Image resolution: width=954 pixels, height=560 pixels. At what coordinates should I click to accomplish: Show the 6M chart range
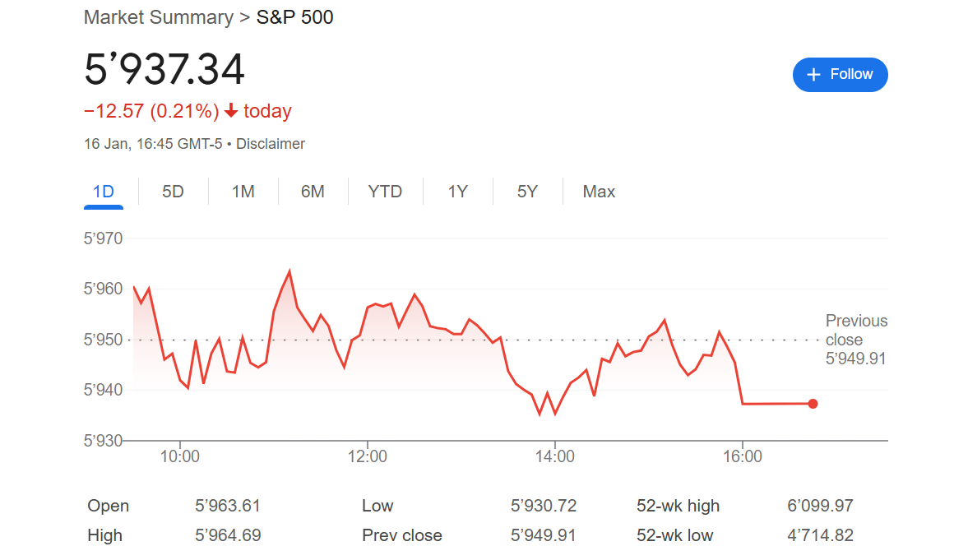point(313,192)
